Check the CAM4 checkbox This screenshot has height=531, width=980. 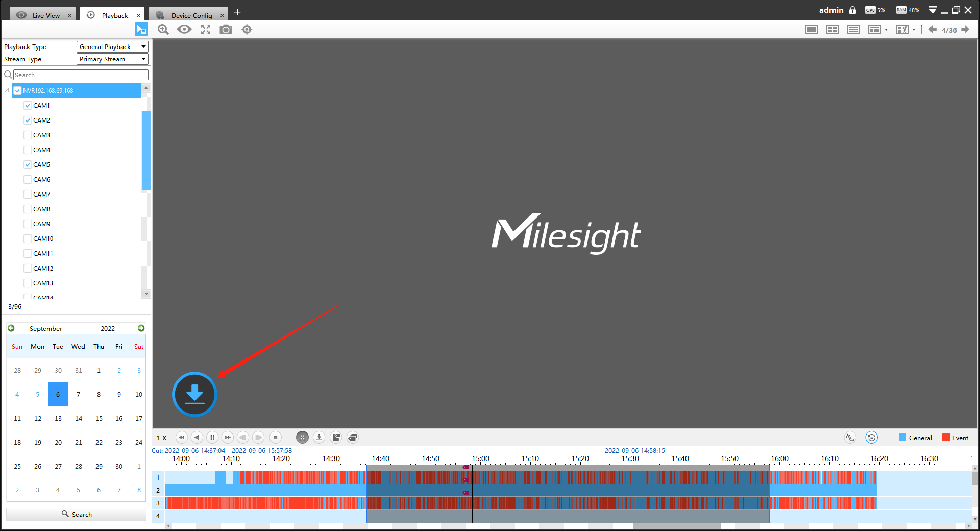click(28, 150)
